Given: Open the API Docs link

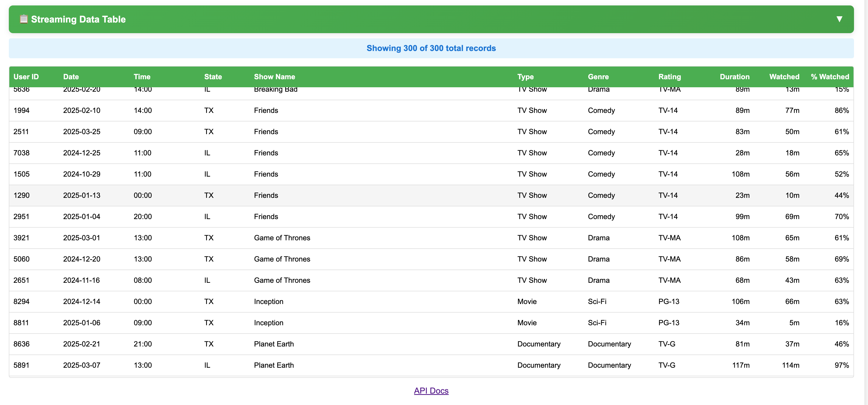Looking at the screenshot, I should 431,390.
